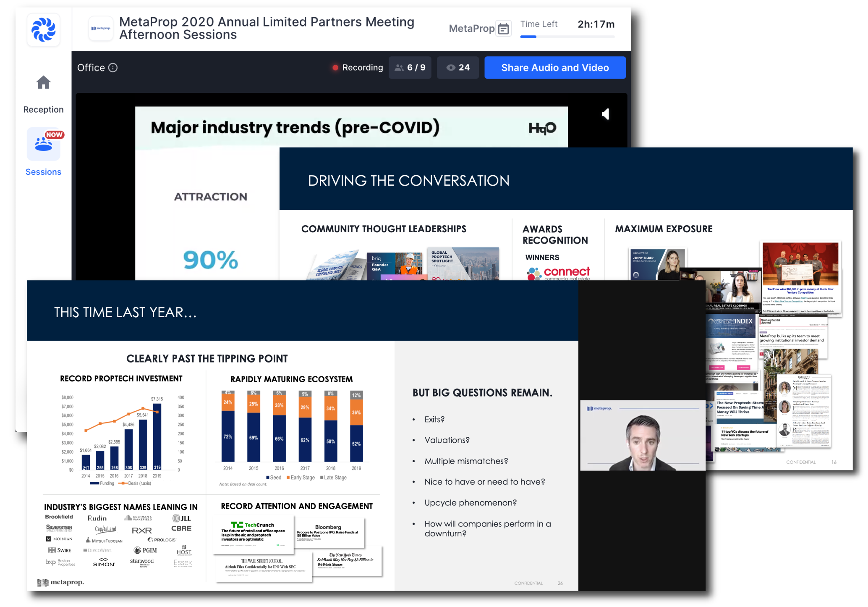The image size is (868, 607).
Task: Click the MetaProp organizer name link
Action: point(471,29)
